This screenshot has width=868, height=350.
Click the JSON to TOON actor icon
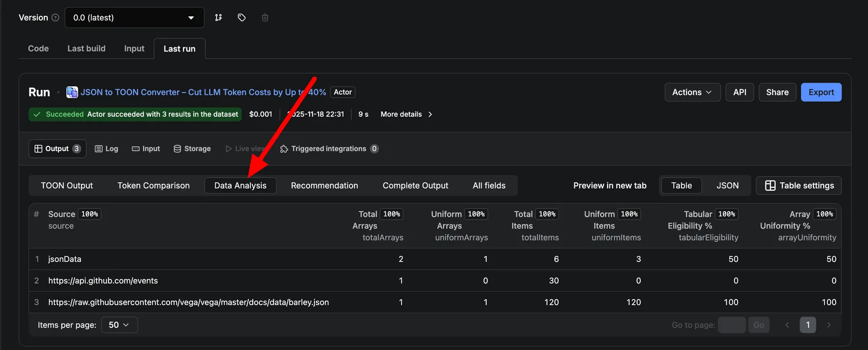pos(72,92)
